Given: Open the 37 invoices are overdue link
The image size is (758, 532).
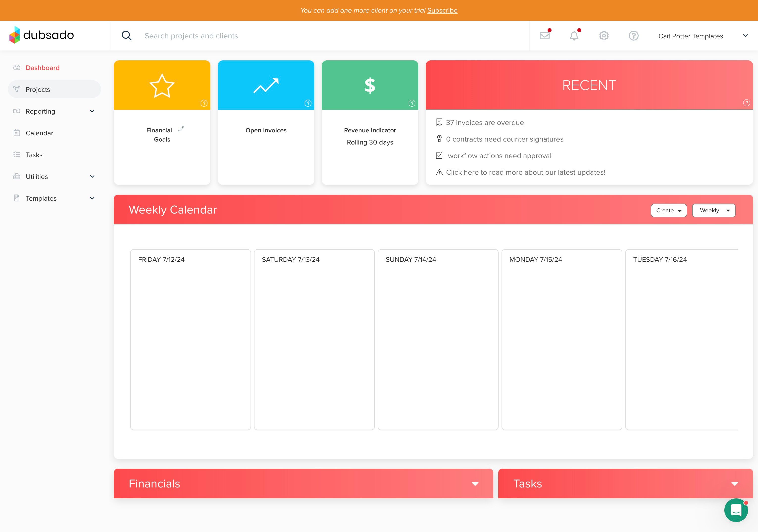Looking at the screenshot, I should (485, 123).
